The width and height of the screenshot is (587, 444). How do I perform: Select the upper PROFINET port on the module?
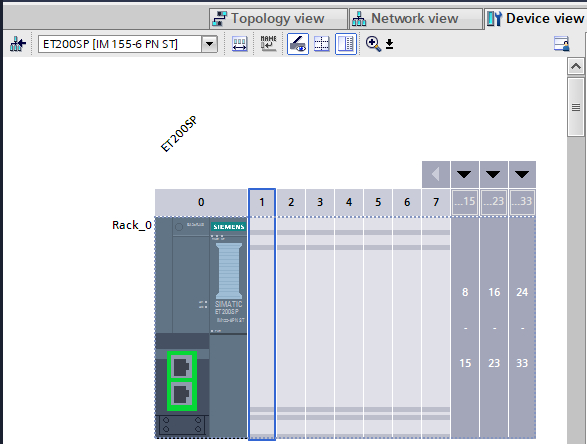click(182, 367)
